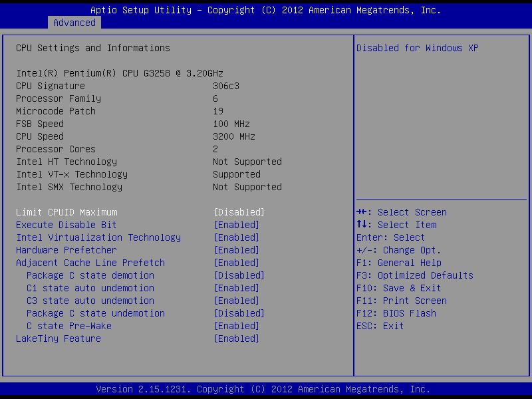Select the Hardware Prefetcher option
Viewport: 532px width, 399px height.
click(x=66, y=250)
